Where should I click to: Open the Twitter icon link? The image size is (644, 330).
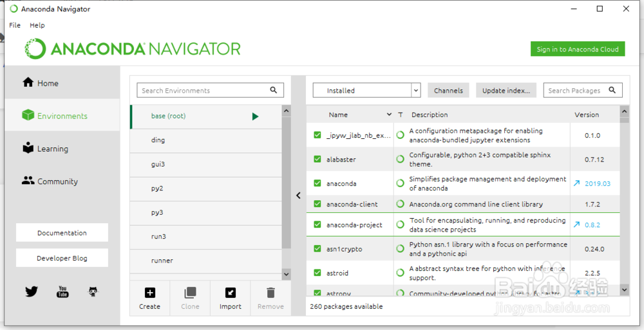32,291
